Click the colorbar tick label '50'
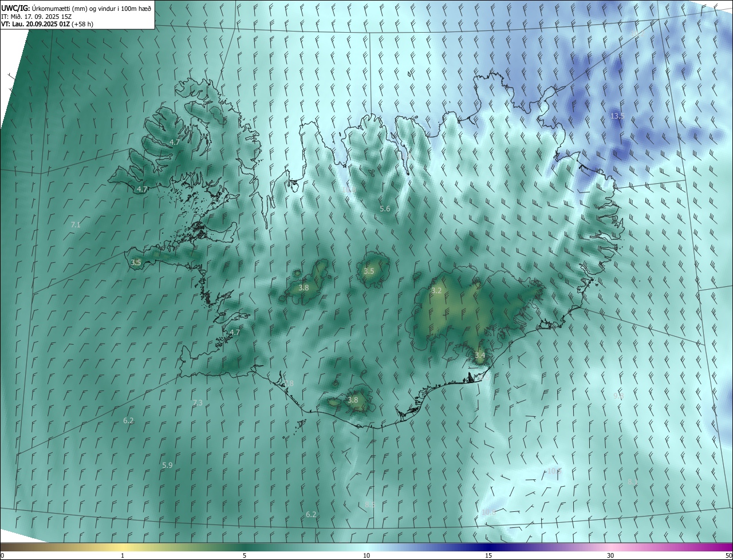733x560 pixels. [728, 556]
